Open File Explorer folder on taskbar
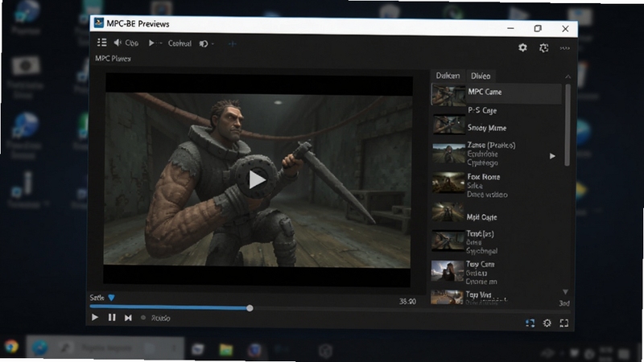644x362 pixels. (226, 350)
